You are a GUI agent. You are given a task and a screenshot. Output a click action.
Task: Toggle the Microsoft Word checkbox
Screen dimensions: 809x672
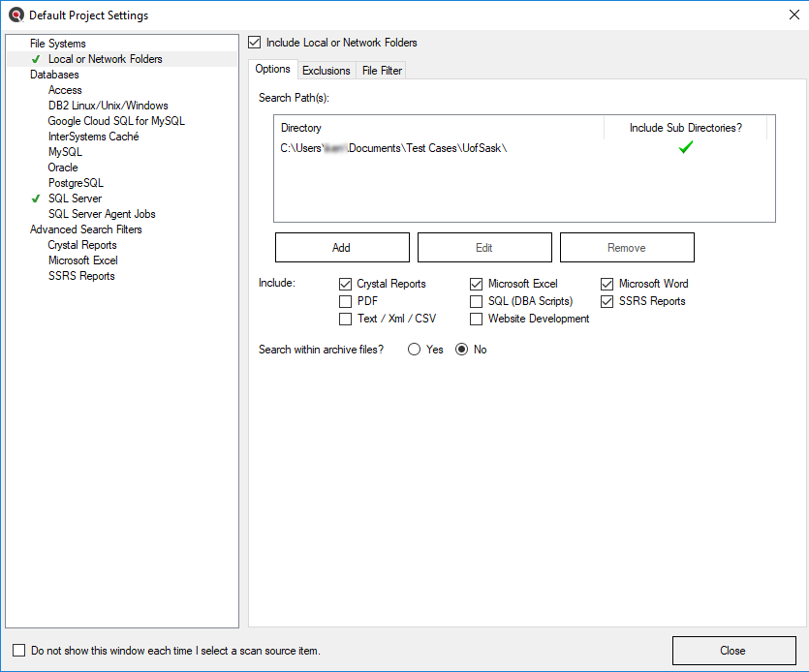coord(607,284)
